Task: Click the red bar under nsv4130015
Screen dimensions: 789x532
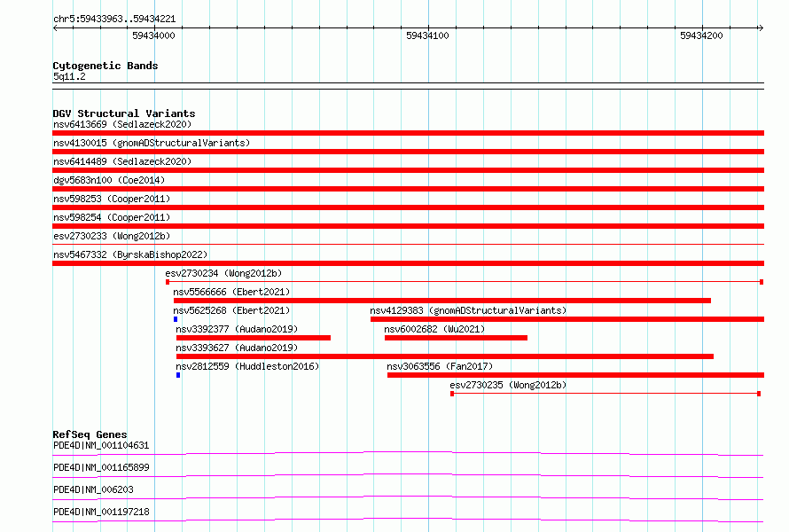Action: 408,152
